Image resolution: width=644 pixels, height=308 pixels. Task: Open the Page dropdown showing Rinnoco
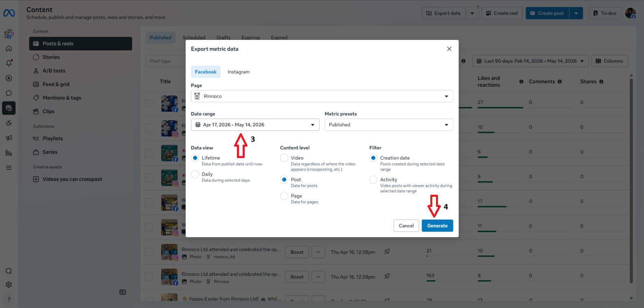click(322, 96)
